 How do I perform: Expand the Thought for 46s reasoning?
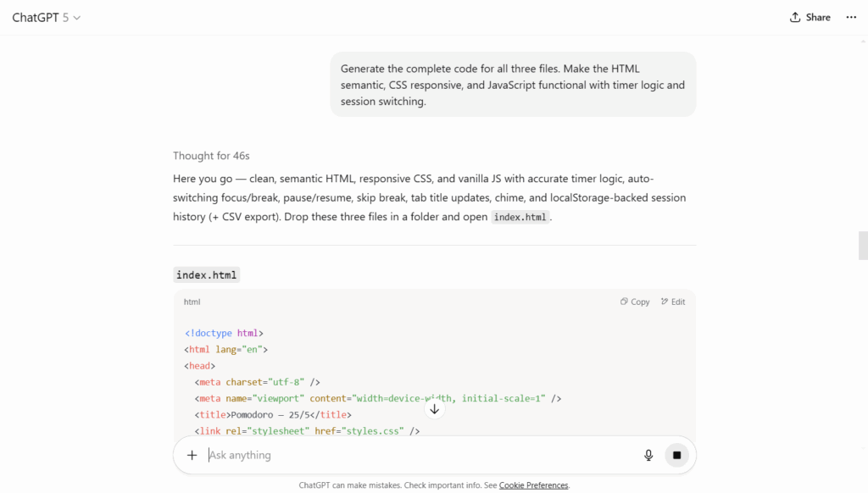point(211,156)
